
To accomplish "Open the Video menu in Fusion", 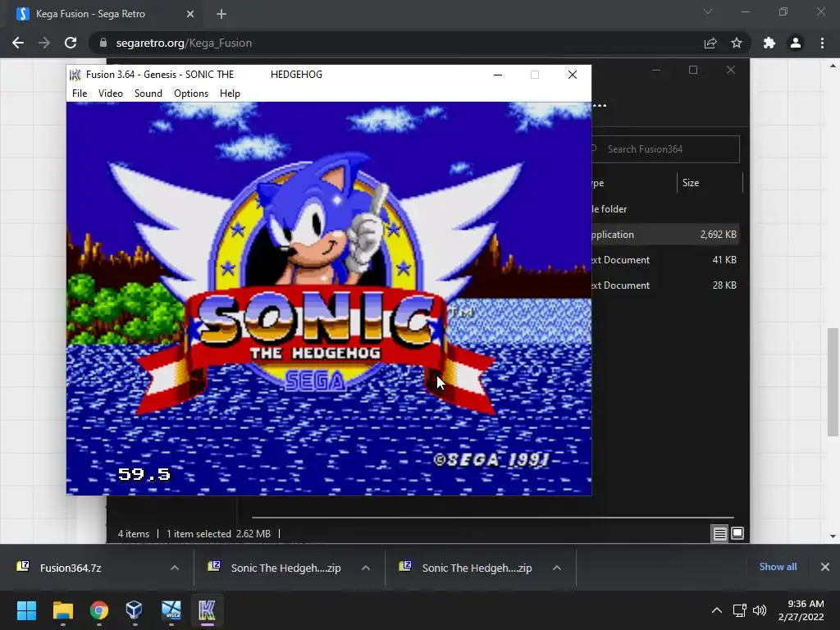I will coord(111,94).
